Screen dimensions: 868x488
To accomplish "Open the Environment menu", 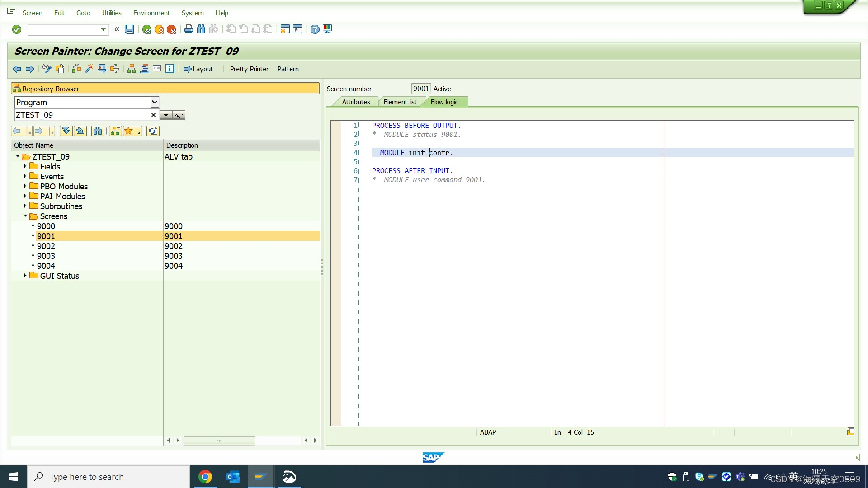I will pyautogui.click(x=151, y=13).
